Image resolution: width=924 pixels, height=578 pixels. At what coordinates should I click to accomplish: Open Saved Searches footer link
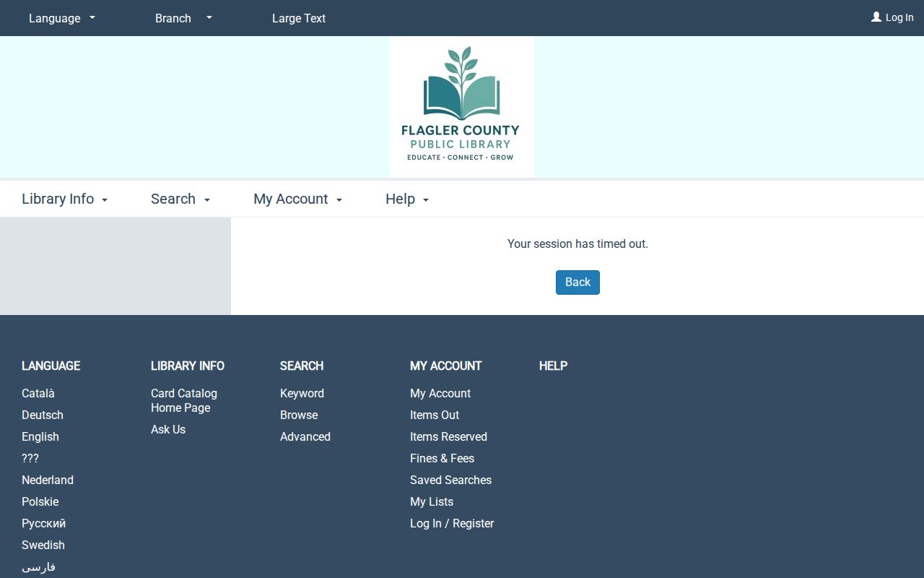pos(450,480)
